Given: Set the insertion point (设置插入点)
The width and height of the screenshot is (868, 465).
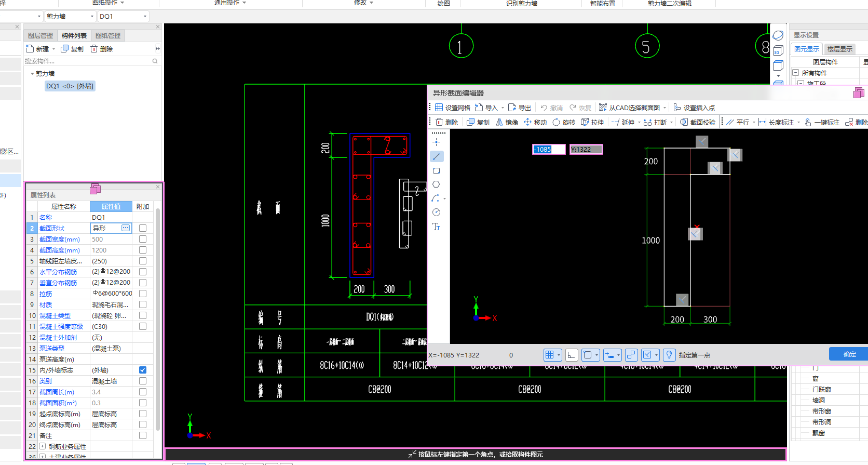Looking at the screenshot, I should 694,108.
